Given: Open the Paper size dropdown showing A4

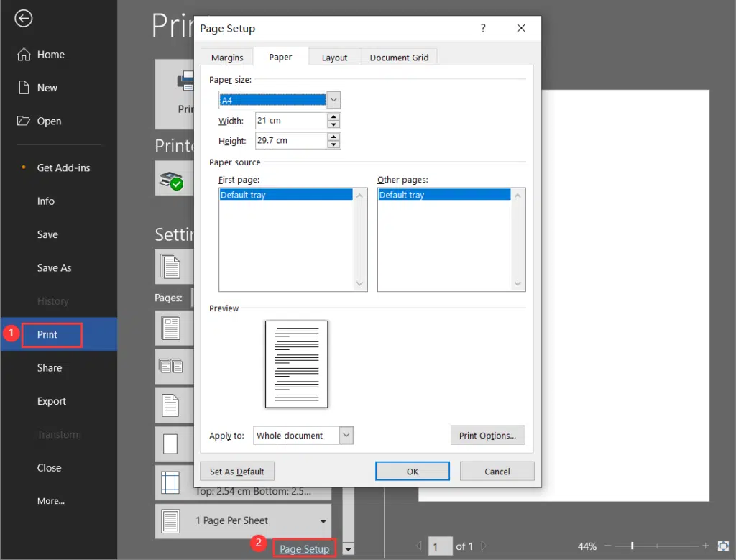Looking at the screenshot, I should (333, 99).
